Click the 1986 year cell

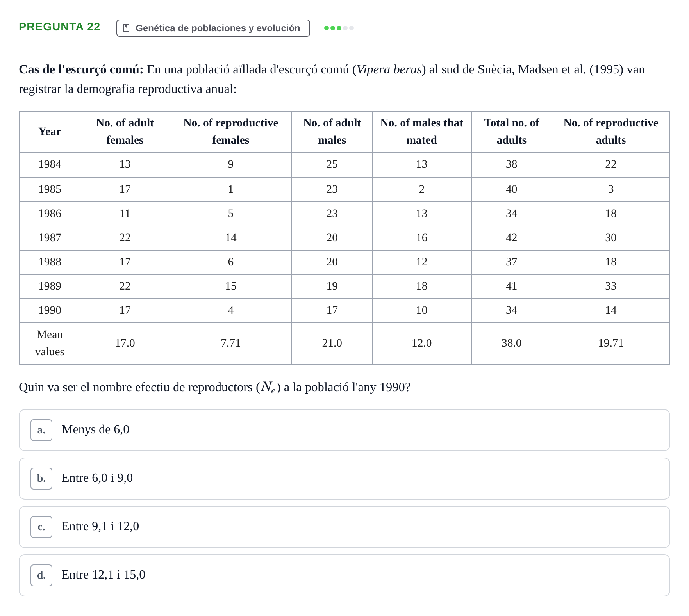point(50,214)
